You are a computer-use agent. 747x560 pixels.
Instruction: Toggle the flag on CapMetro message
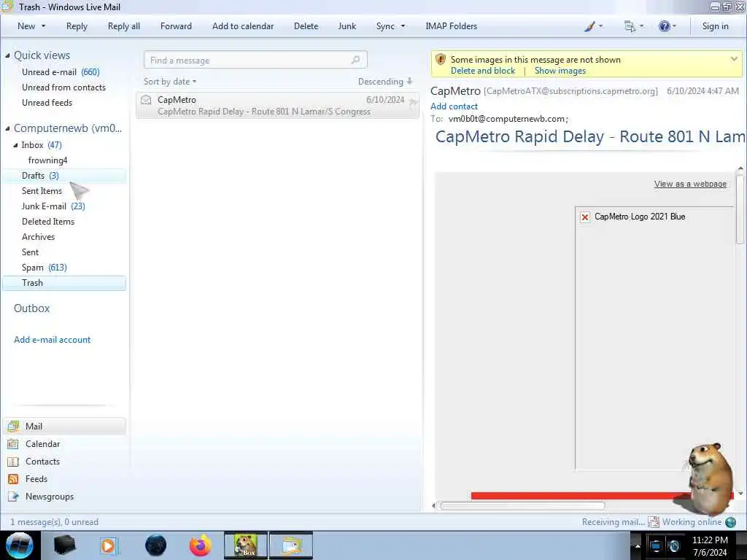tap(413, 101)
